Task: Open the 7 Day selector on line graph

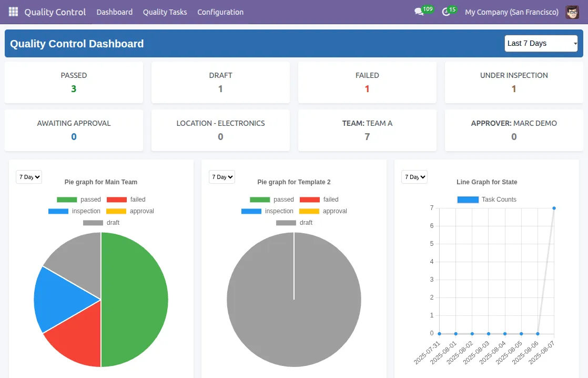Action: click(414, 177)
